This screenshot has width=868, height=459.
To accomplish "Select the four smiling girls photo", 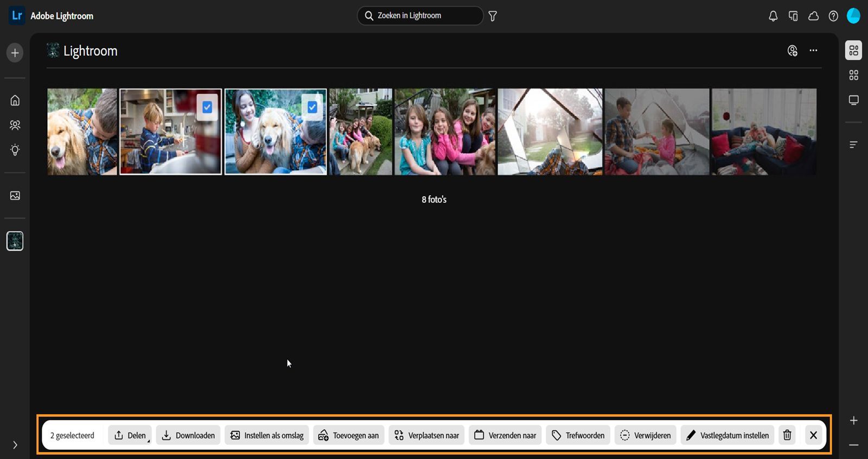I will click(445, 132).
